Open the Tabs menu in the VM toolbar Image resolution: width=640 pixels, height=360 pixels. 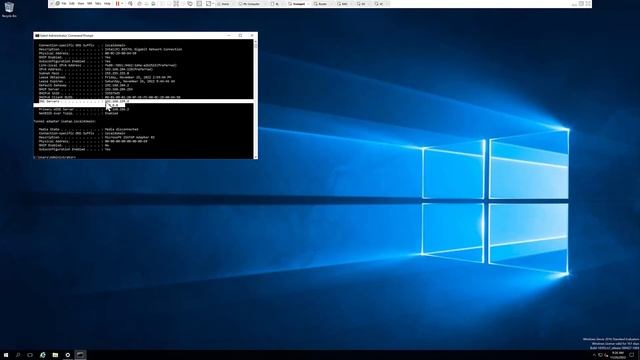98,4
